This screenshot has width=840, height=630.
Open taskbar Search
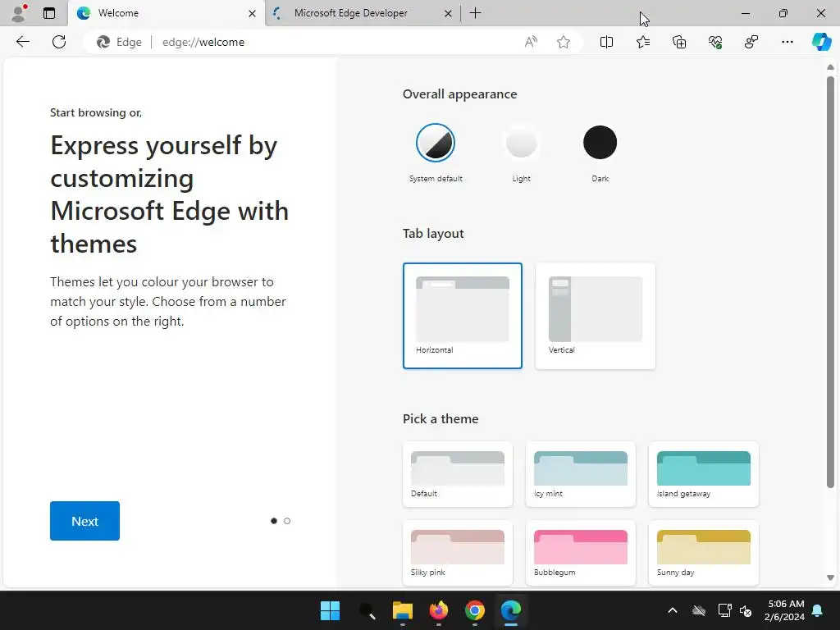pyautogui.click(x=367, y=610)
